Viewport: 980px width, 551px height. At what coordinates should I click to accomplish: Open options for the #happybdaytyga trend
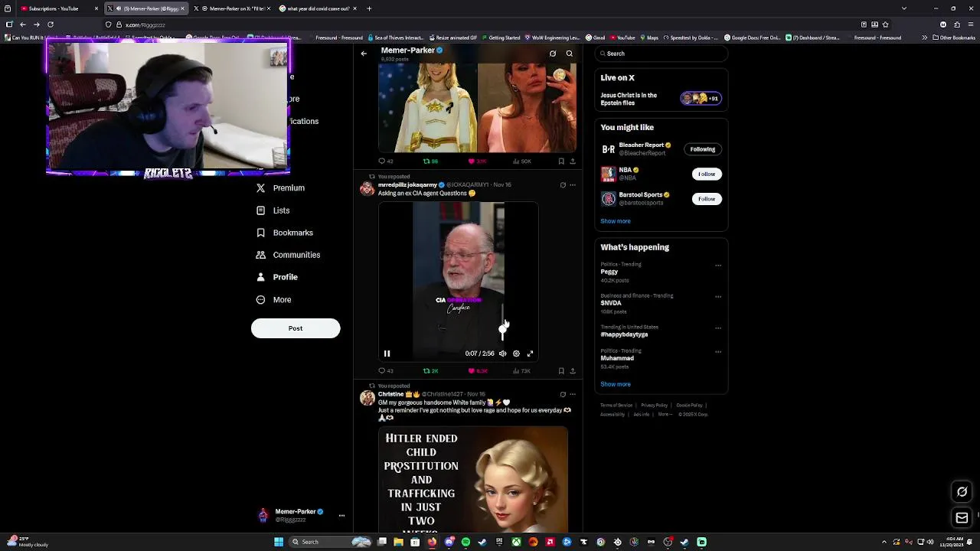pos(718,328)
